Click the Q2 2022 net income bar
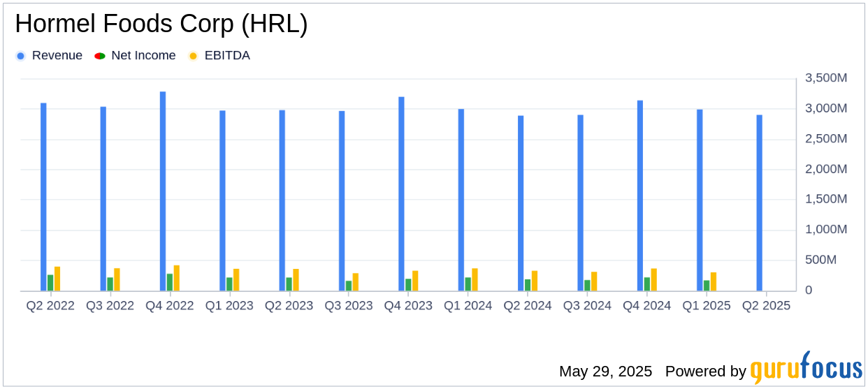This screenshot has width=868, height=389. point(50,283)
